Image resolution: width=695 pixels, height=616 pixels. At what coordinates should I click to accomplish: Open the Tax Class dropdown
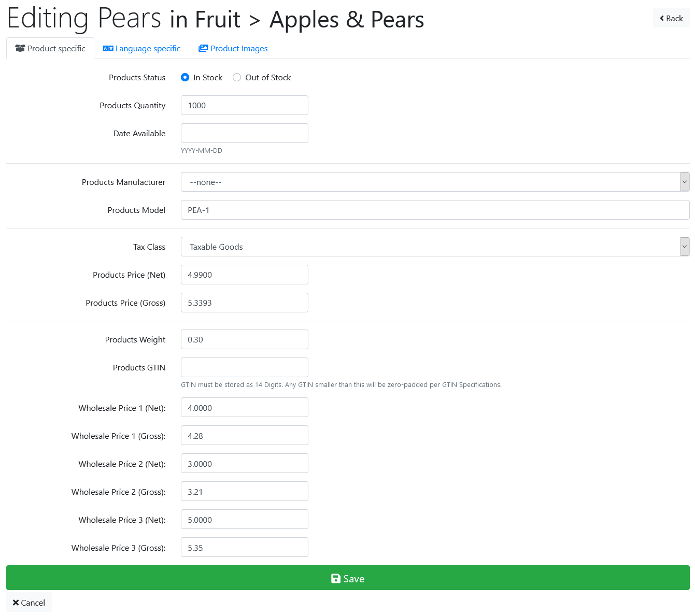[435, 247]
